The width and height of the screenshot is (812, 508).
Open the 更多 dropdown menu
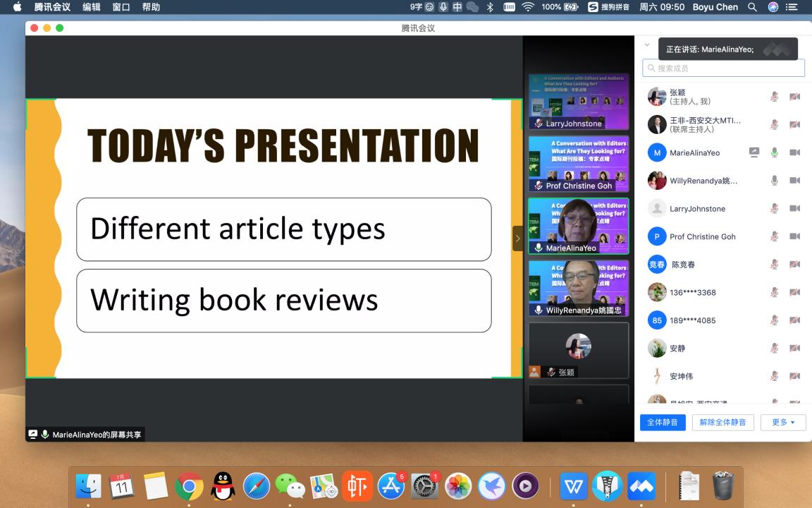pyautogui.click(x=783, y=422)
